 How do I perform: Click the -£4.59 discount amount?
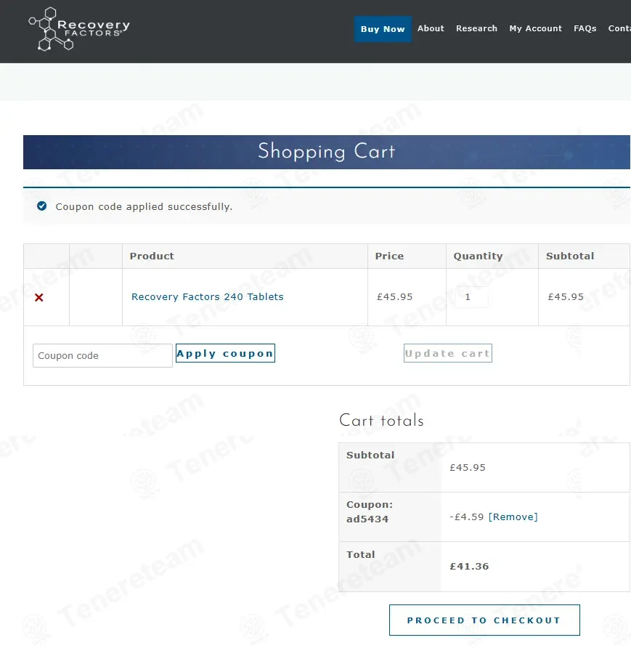click(466, 517)
